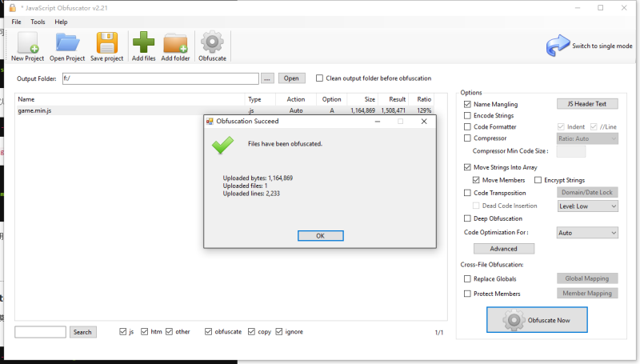Click the Advanced button
The image size is (640, 364).
coord(503,249)
